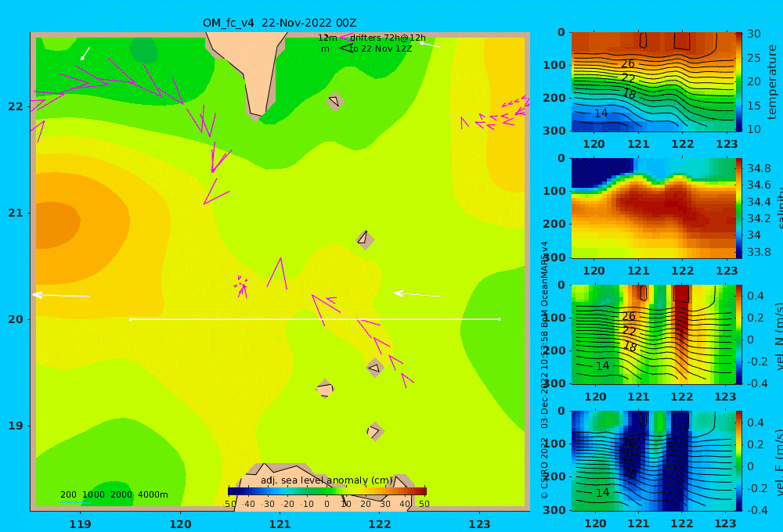Click the "vel. N (m/s)" axis label

(778, 336)
